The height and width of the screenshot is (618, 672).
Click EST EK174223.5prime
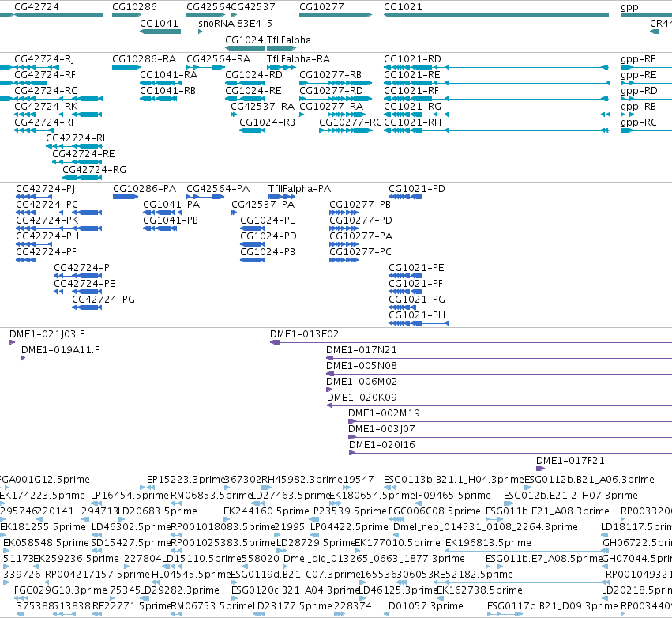click(43, 496)
